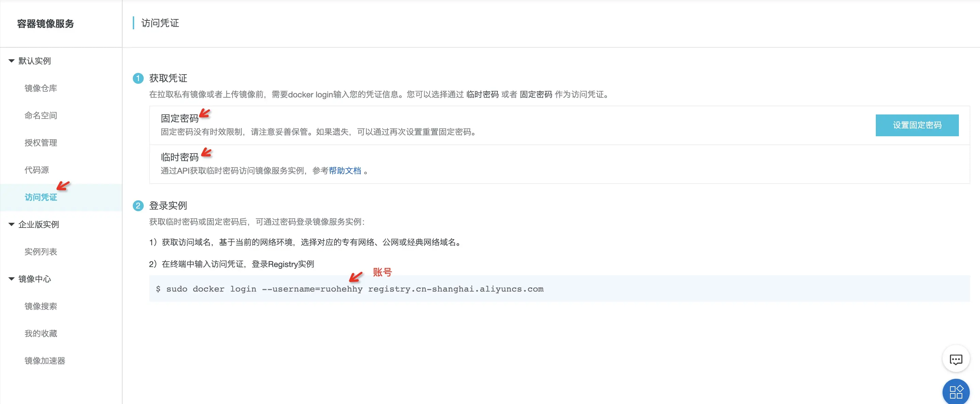Navigate to 镜像搜索
Viewport: 980px width, 404px height.
point(41,306)
